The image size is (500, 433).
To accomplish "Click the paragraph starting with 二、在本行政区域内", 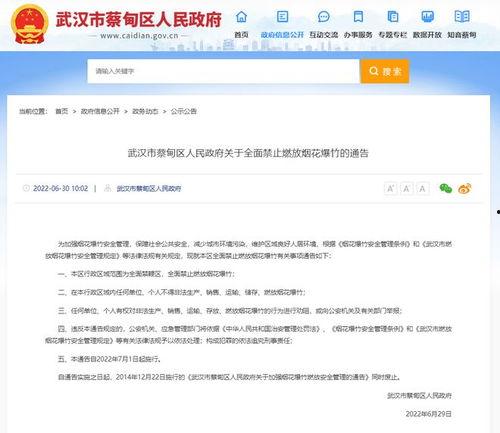I will 182,292.
